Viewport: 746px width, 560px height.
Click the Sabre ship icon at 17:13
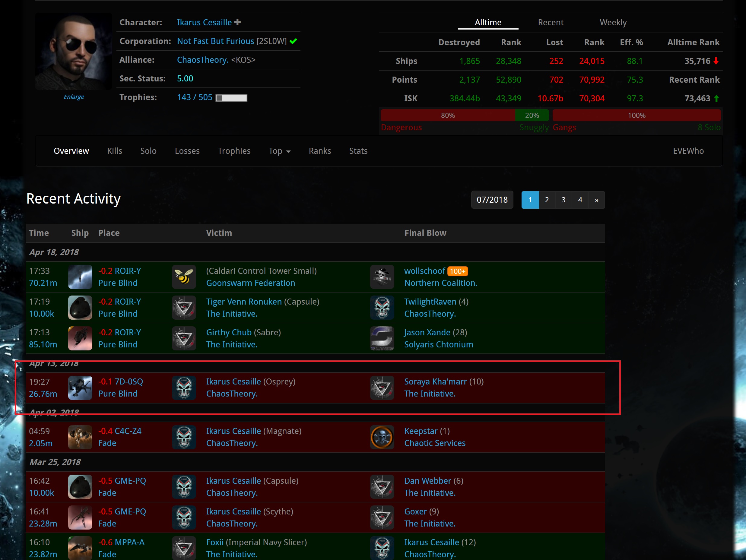pos(80,338)
